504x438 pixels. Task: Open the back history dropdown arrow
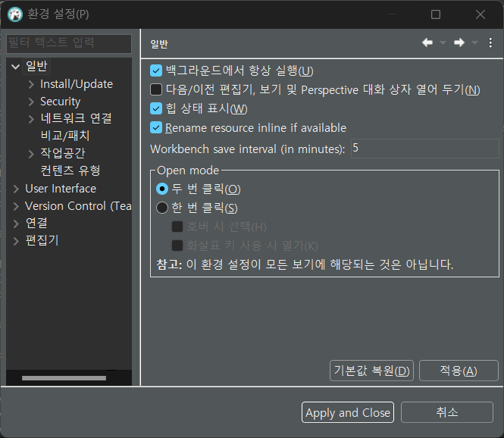443,42
